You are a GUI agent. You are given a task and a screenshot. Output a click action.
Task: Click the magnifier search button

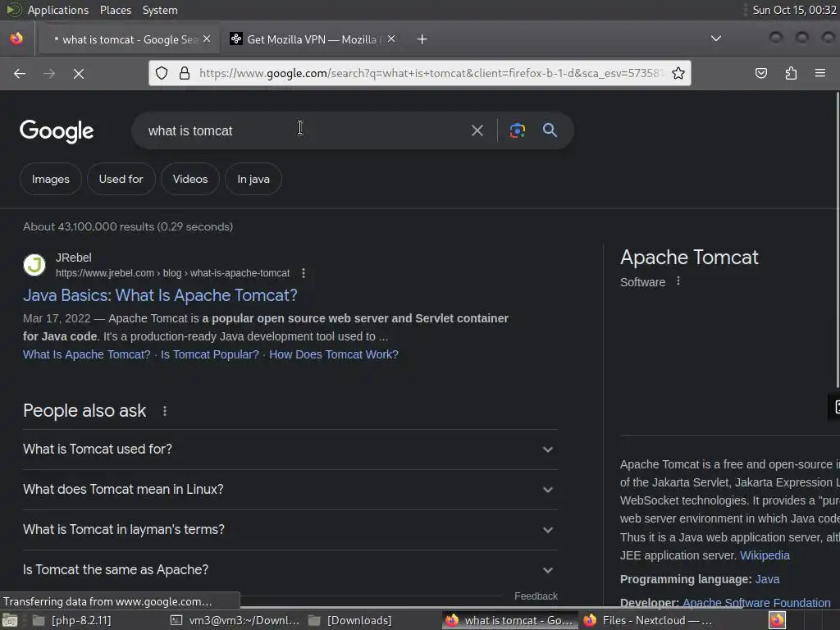coord(550,130)
